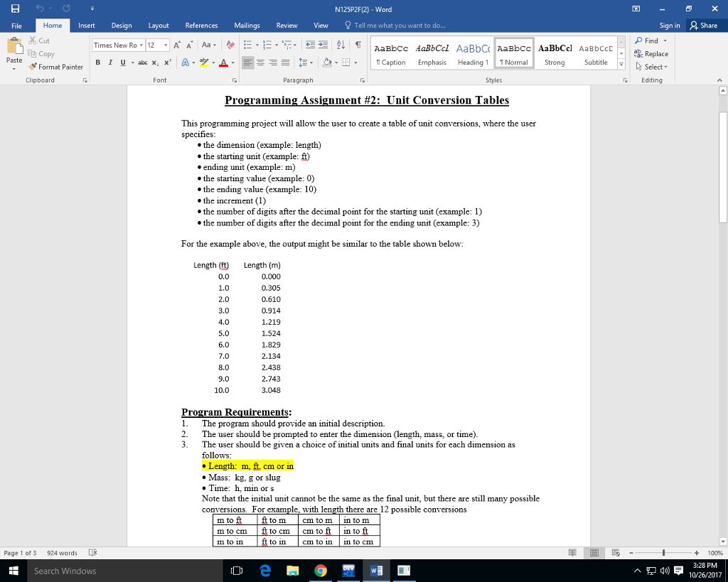Click the Sign in link
Image resolution: width=728 pixels, height=582 pixels.
click(x=669, y=24)
